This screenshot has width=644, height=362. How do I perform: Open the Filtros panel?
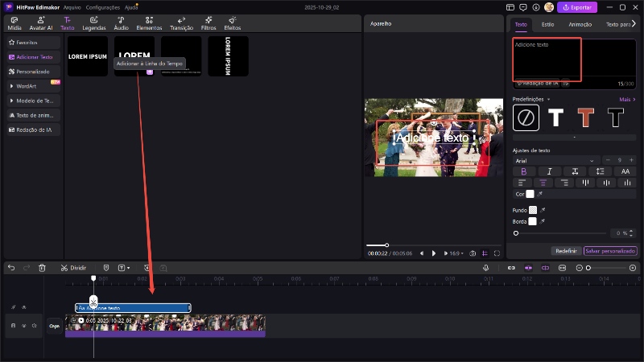(208, 22)
